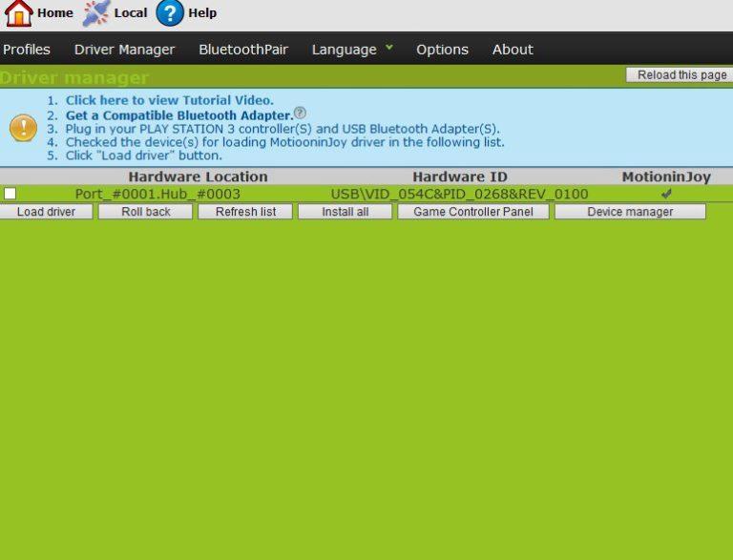Click the Load driver button
The image size is (733, 560).
click(x=46, y=212)
